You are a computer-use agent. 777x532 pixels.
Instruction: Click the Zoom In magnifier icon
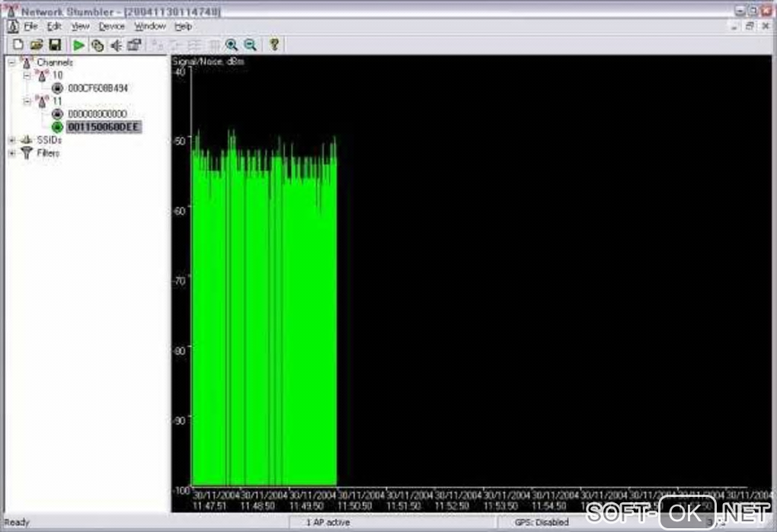coord(232,45)
